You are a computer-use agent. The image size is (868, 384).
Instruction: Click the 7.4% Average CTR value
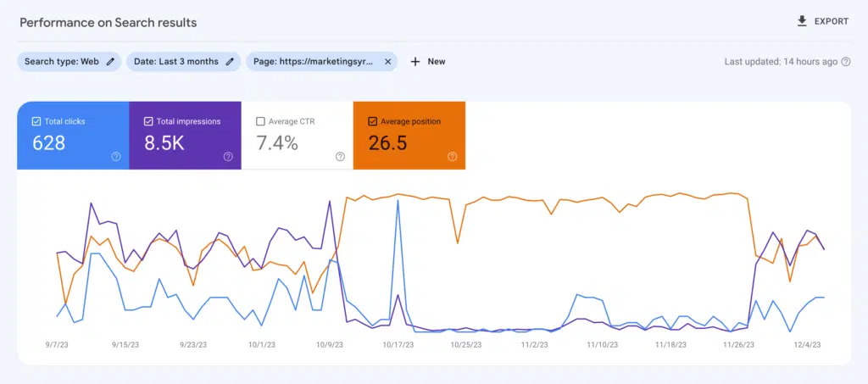point(277,143)
